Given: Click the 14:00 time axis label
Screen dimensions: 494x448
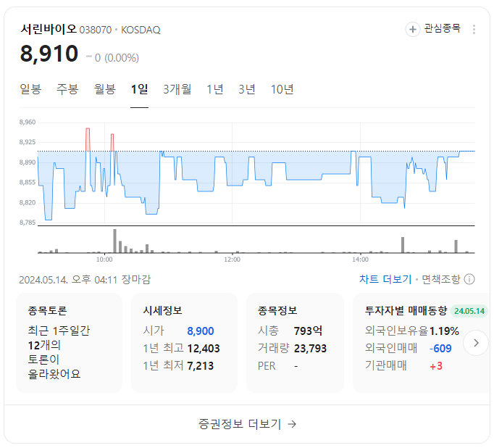Looking at the screenshot, I should (360, 260).
